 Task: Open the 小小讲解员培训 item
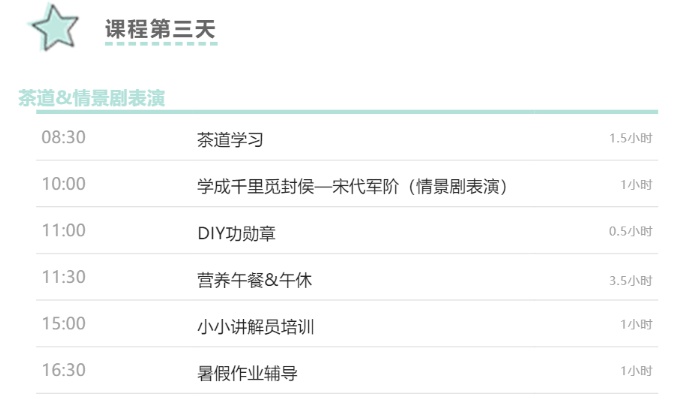[x=256, y=327]
